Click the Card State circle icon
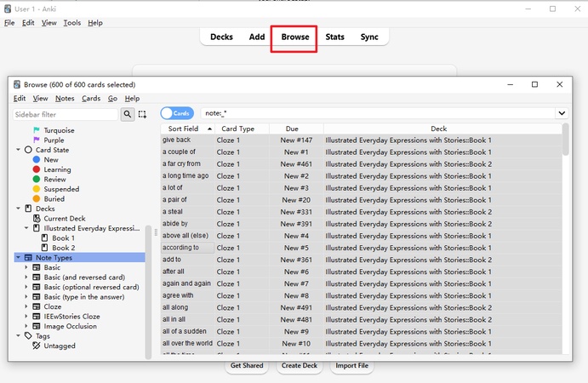The width and height of the screenshot is (588, 383). pos(28,150)
